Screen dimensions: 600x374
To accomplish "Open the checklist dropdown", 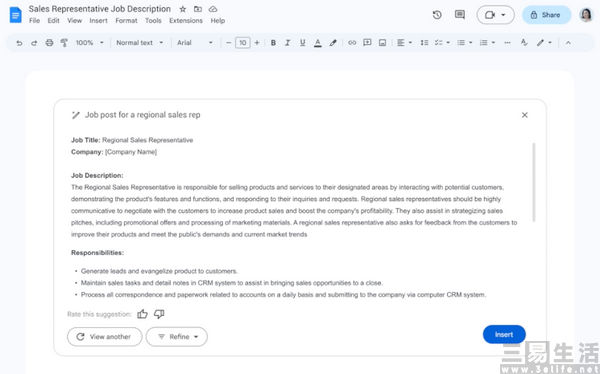I will (442, 43).
